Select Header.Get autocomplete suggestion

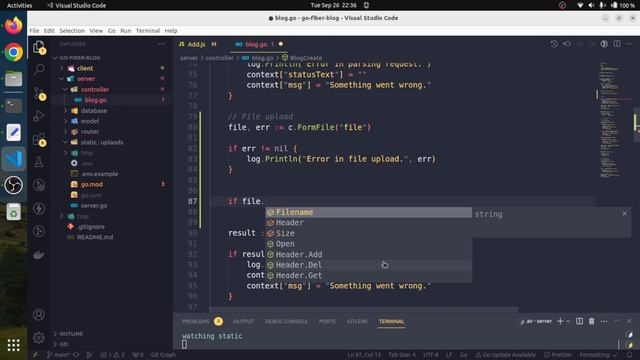(369, 276)
